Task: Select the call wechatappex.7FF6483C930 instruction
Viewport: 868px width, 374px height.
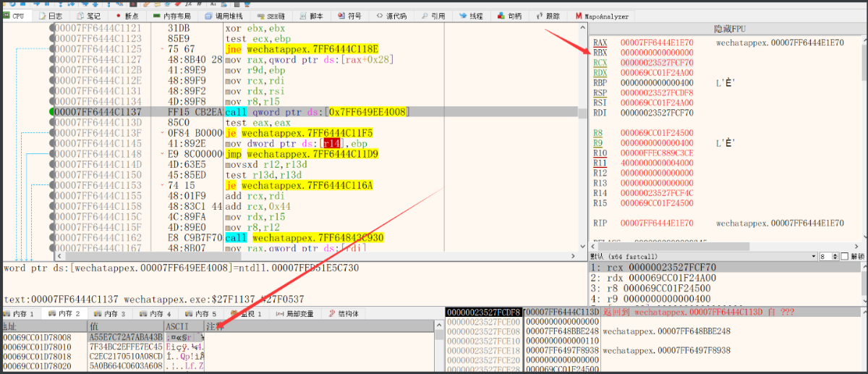Action: tap(305, 238)
